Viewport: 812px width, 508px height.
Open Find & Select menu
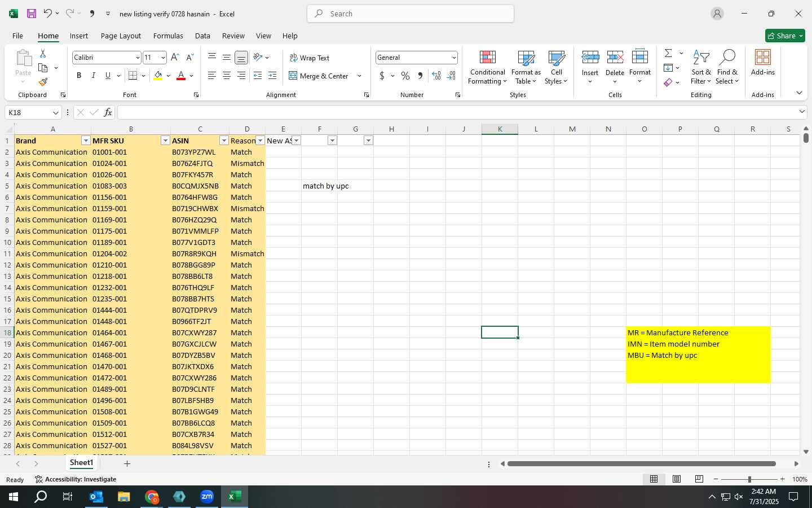[727, 67]
